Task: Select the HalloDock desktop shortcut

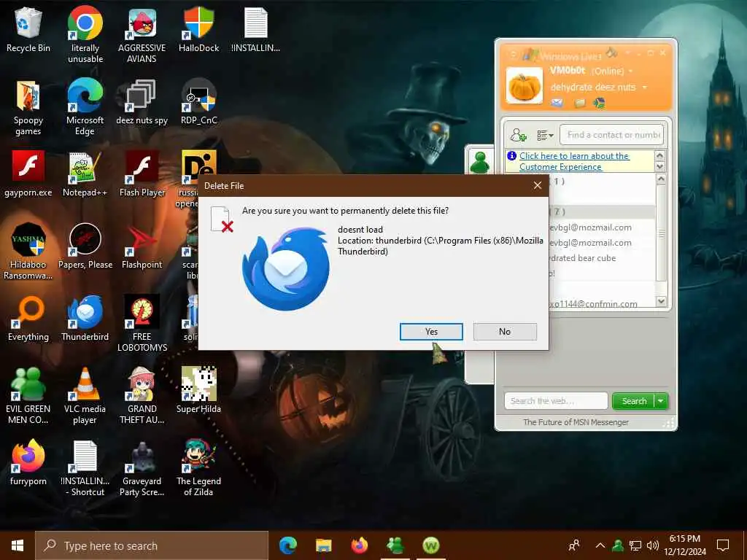Action: [198, 29]
